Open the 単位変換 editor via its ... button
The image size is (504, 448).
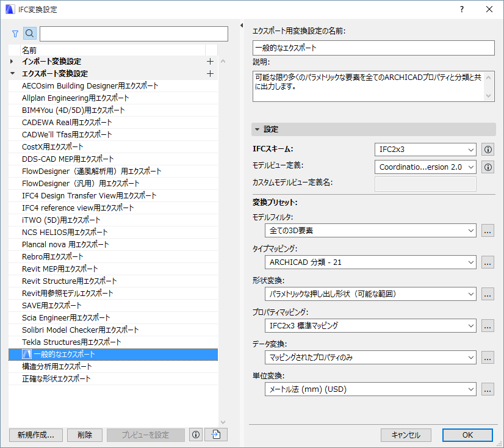pos(488,389)
